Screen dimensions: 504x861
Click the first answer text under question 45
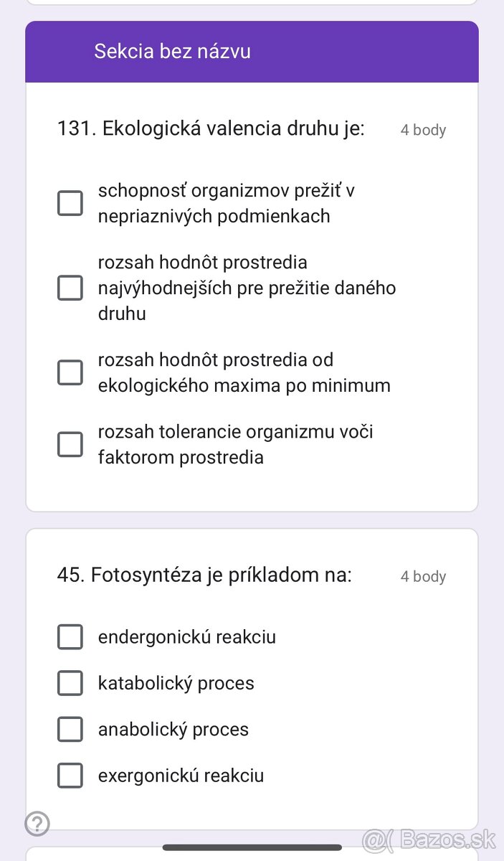click(x=188, y=636)
